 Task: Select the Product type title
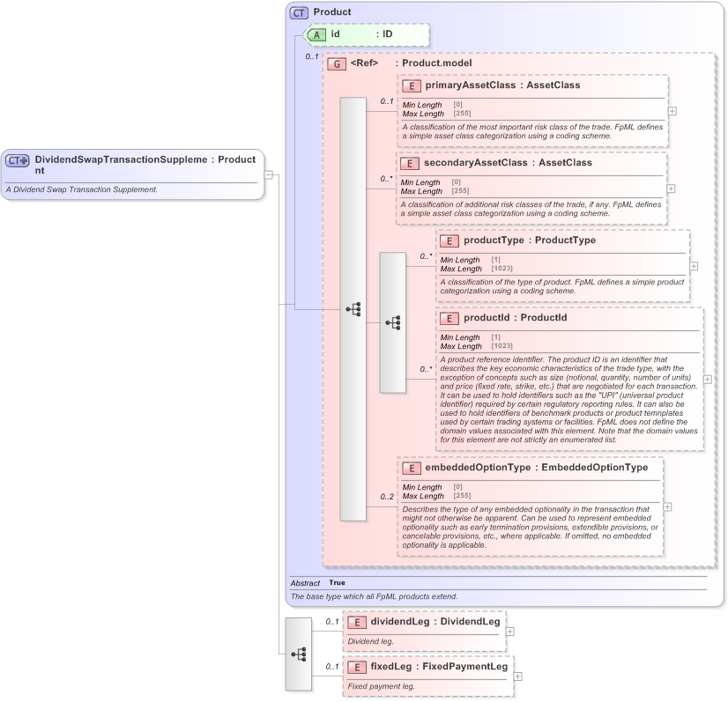pos(332,12)
